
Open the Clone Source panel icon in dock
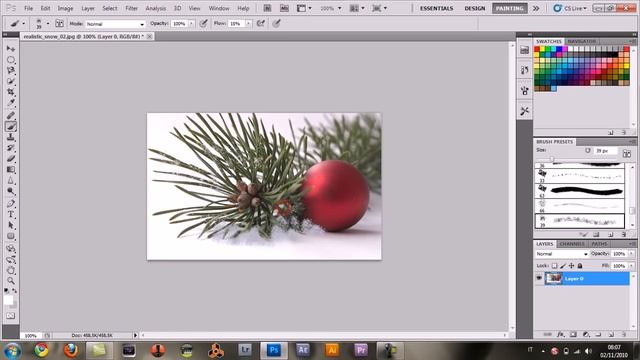point(524,91)
